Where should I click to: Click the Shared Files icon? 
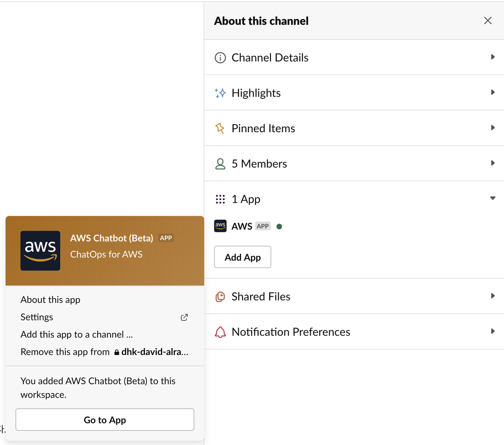220,297
